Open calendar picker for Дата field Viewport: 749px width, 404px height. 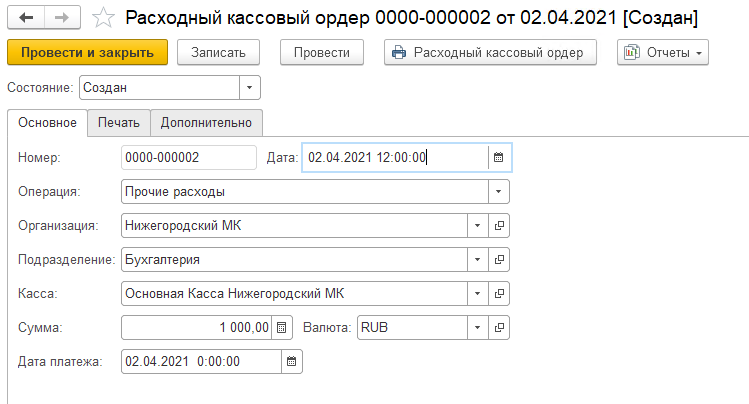(x=499, y=157)
